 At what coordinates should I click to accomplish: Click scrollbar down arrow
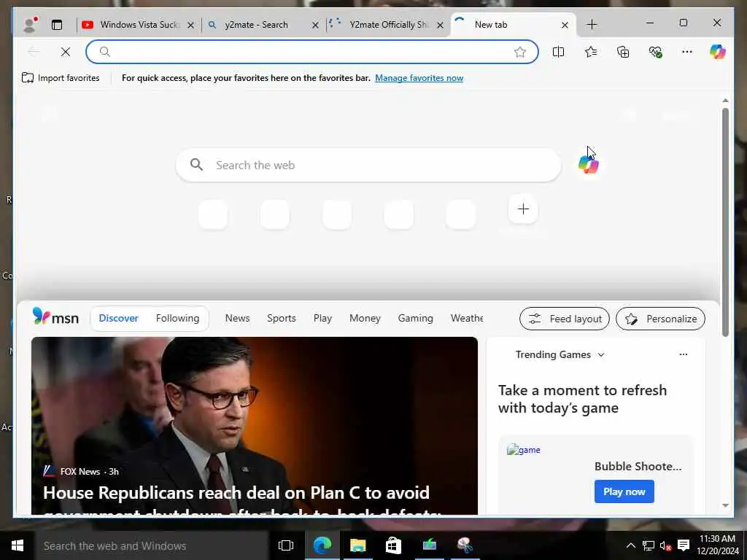coord(725,505)
